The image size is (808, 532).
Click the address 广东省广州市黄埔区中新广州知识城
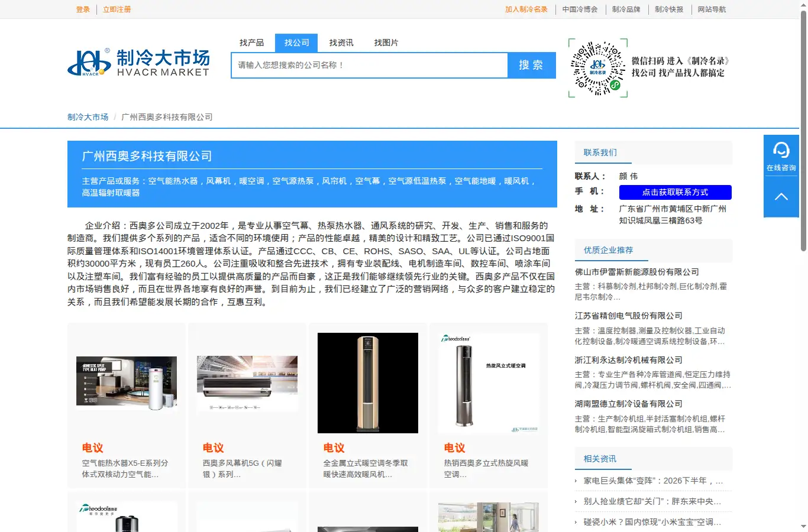point(673,215)
